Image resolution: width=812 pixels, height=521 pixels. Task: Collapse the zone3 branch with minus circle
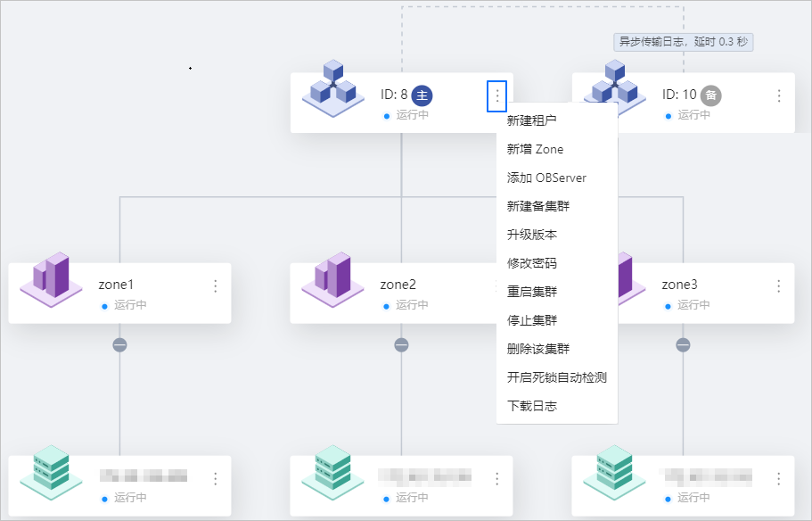(683, 344)
